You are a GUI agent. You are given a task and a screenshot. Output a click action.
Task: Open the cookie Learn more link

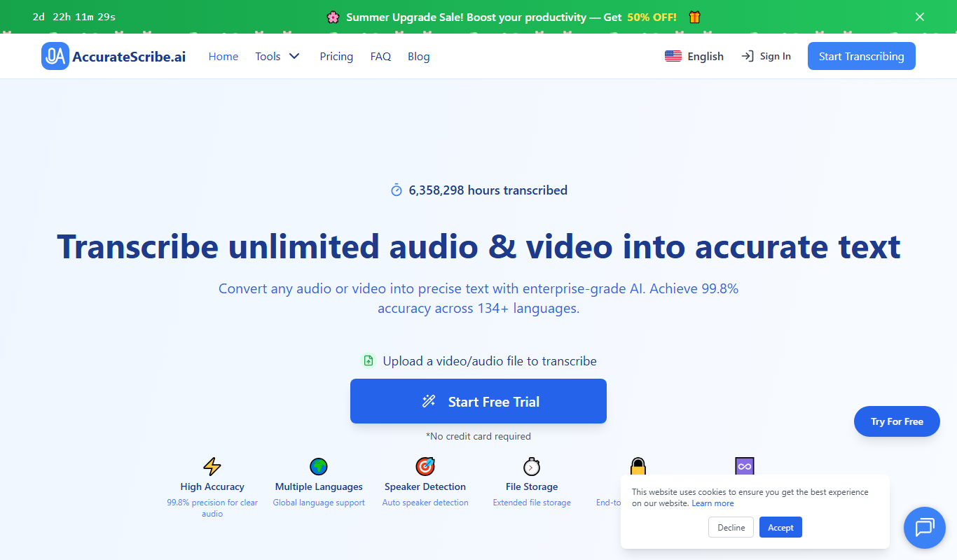pos(712,503)
